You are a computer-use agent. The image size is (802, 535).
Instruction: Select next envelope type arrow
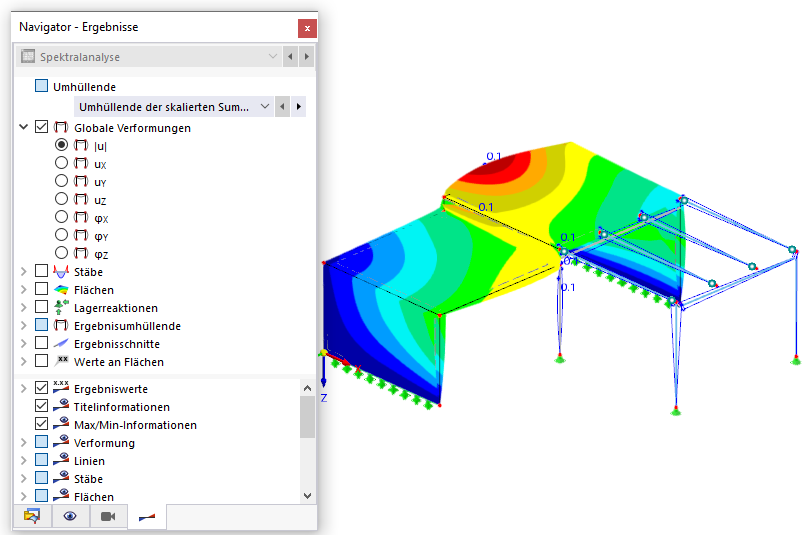(x=299, y=106)
